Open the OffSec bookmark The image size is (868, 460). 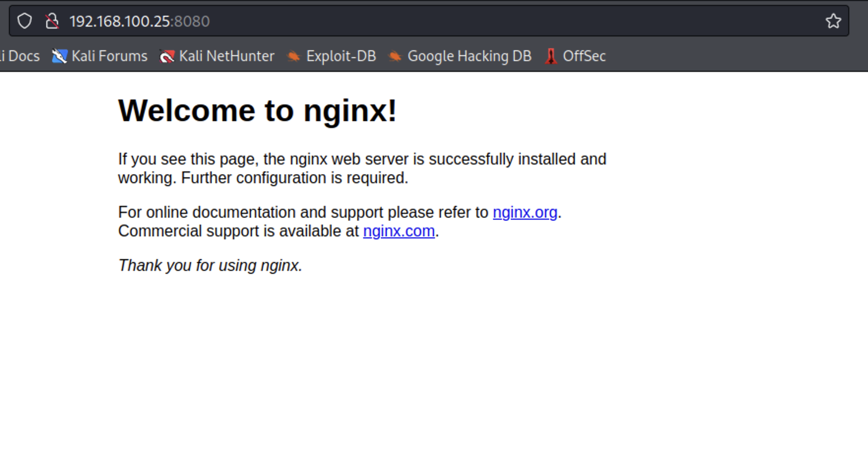coord(575,56)
